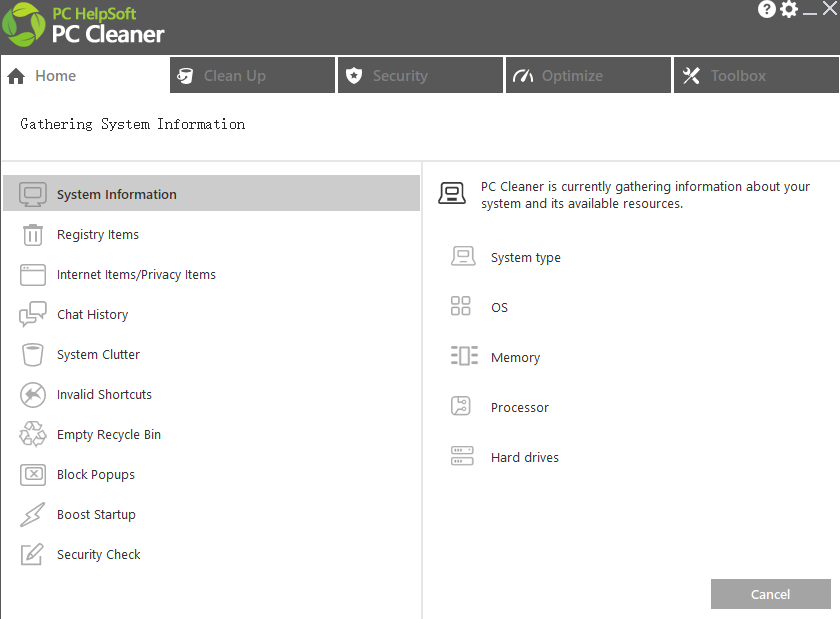The width and height of the screenshot is (840, 619).
Task: Open the Toolbox tab
Action: click(756, 76)
